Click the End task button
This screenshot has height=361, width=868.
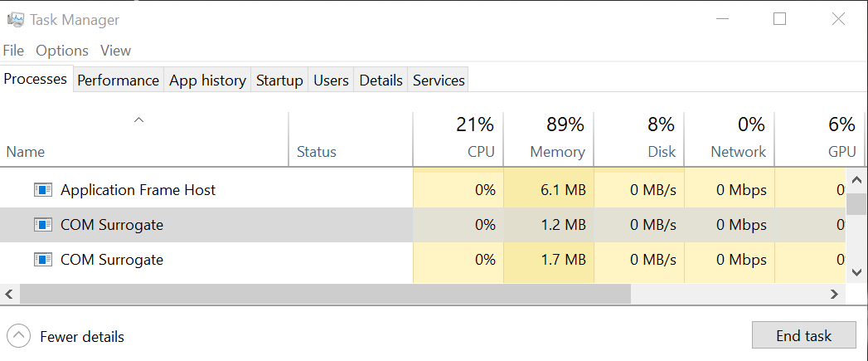[x=804, y=335]
